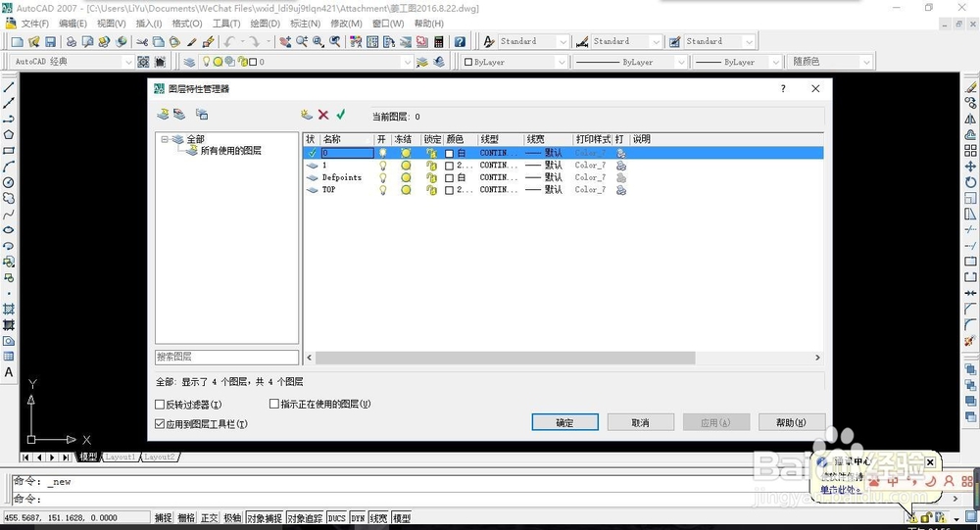The image size is (980, 530).
Task: Open the Standard dimension style dropdown
Action: coord(655,42)
